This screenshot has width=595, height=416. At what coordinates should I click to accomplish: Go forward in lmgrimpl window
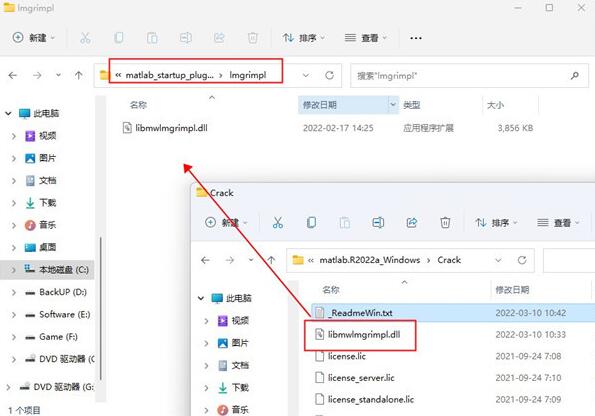pos(37,75)
